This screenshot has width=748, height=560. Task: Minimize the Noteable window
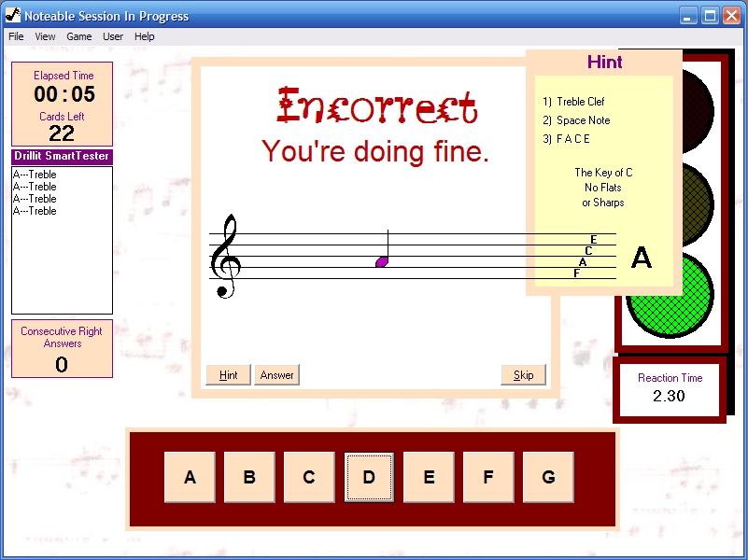[687, 16]
